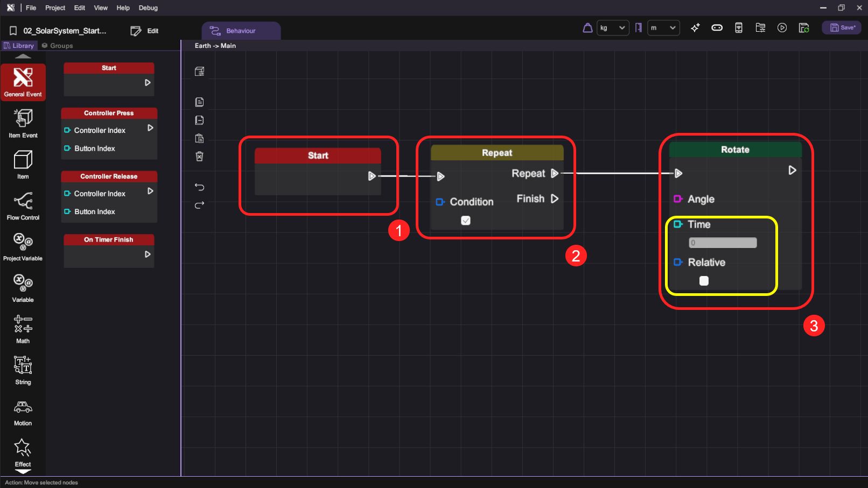868x488 pixels.
Task: Switch to the Groups tab
Action: tap(58, 46)
